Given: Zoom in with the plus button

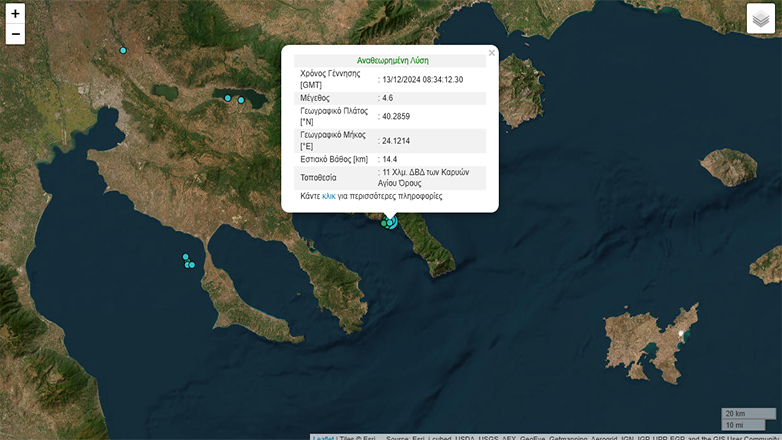Looking at the screenshot, I should click(15, 14).
